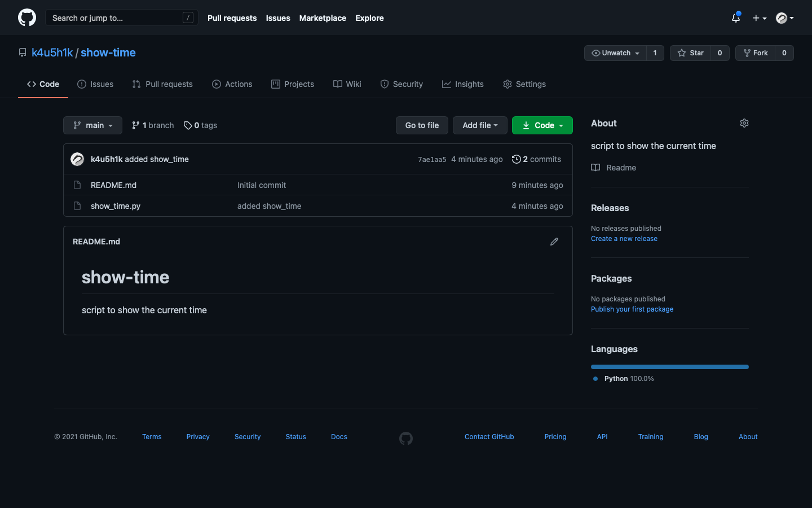Open Marketplace in top header

tap(323, 18)
